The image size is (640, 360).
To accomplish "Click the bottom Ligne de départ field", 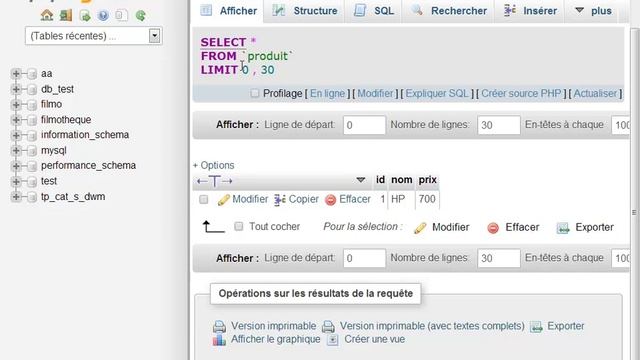I will [364, 258].
